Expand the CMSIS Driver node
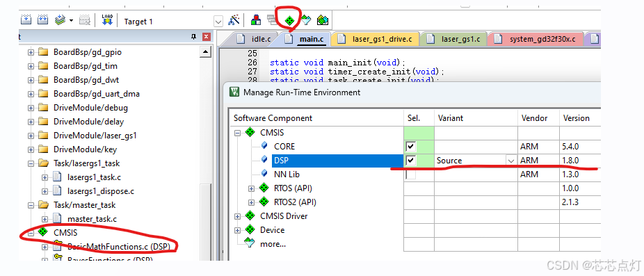Viewport: 644px width, 276px height. pyautogui.click(x=237, y=216)
